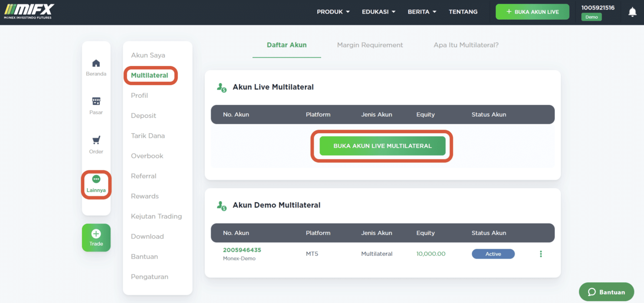
Task: Expand the PRODUK dropdown menu
Action: coord(333,12)
